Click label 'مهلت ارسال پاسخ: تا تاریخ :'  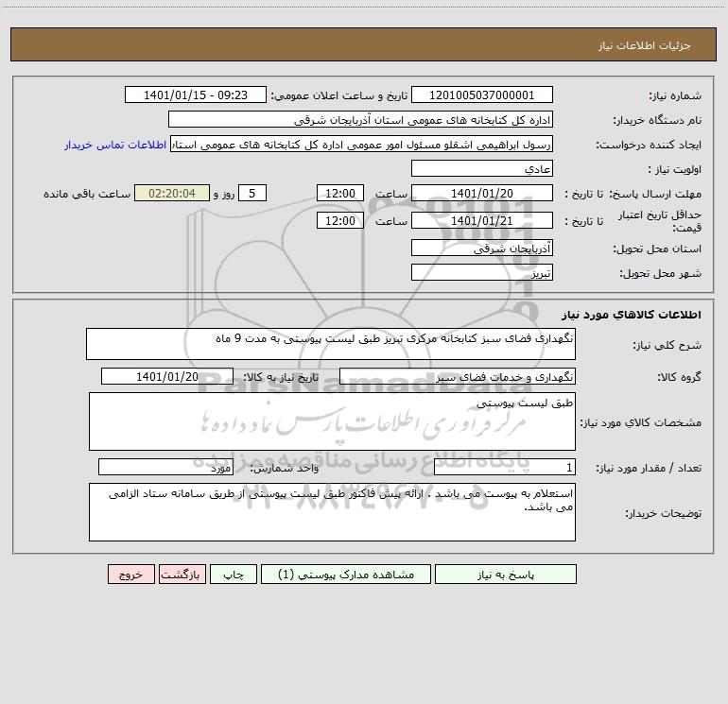click(x=633, y=194)
